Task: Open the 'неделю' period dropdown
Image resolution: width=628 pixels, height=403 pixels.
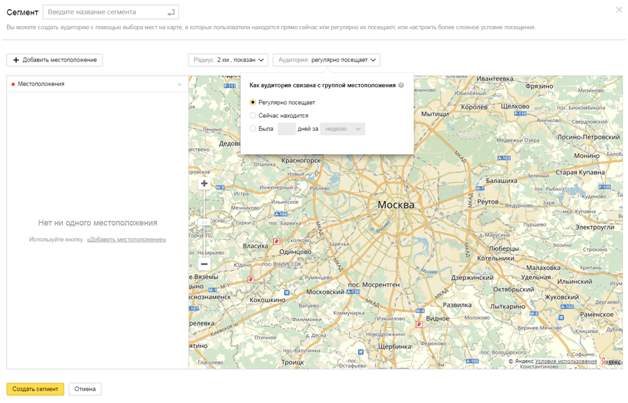Action: [x=342, y=129]
